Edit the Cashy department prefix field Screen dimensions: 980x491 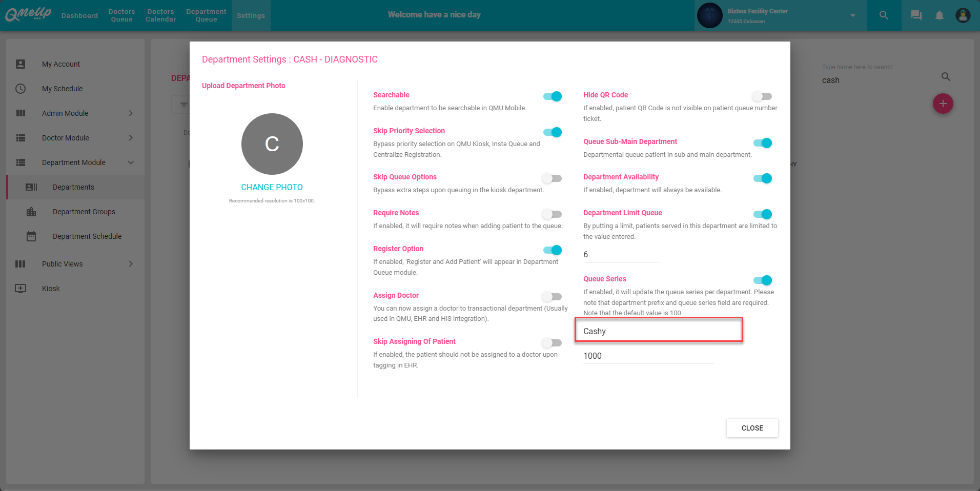[659, 331]
